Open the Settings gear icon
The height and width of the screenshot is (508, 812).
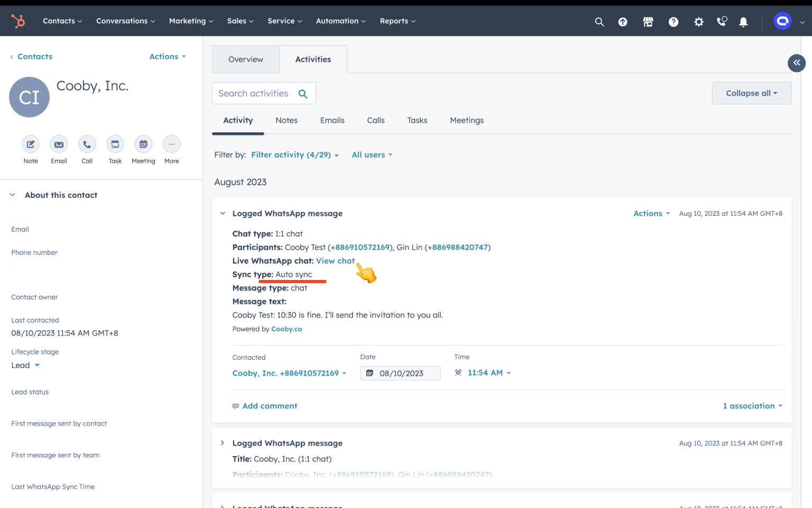[699, 22]
